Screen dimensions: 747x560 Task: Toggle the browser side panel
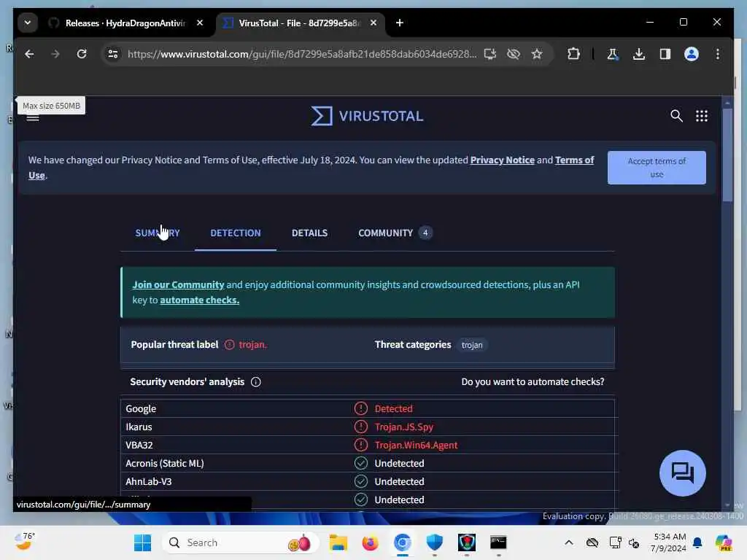coord(665,54)
